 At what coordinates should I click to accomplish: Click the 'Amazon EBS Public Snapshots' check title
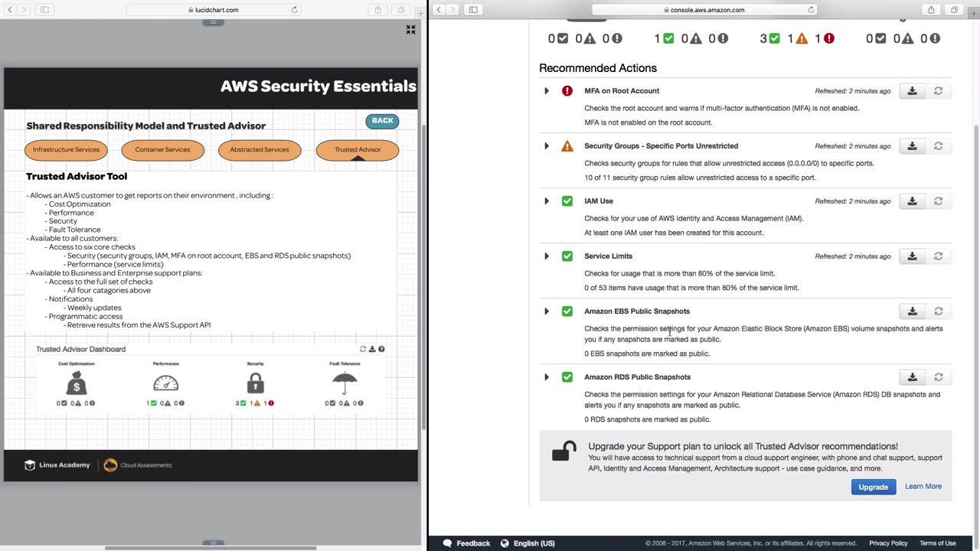tap(637, 311)
